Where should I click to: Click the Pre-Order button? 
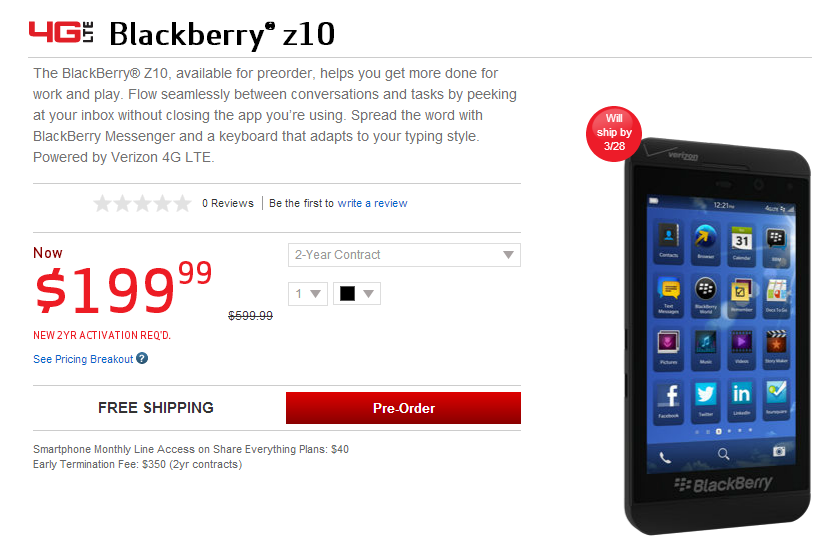404,408
